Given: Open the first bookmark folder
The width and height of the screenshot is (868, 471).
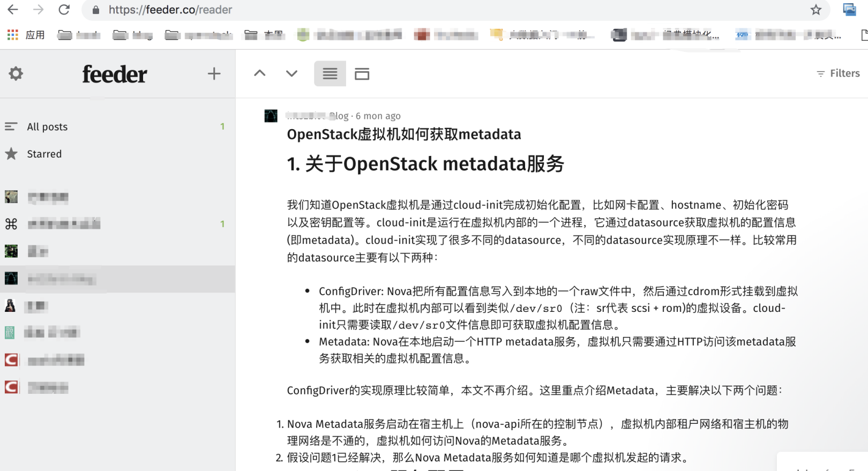Looking at the screenshot, I should 79,35.
